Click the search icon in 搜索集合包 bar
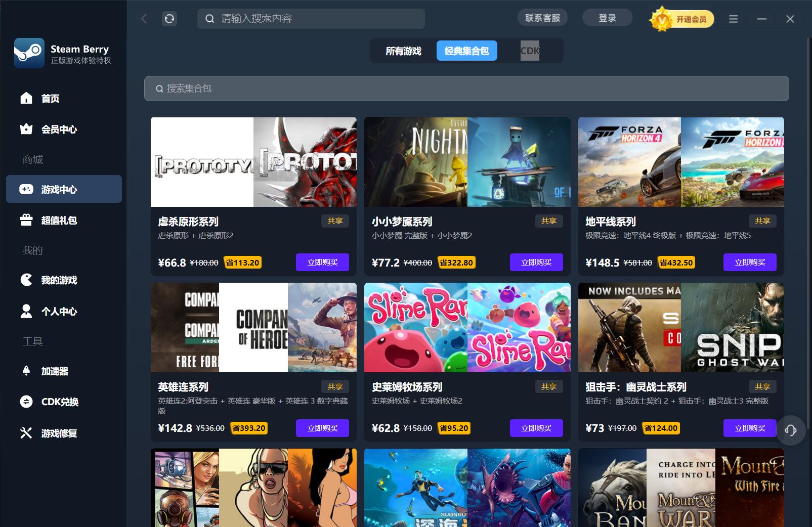Screen dimensions: 812x527 point(159,89)
